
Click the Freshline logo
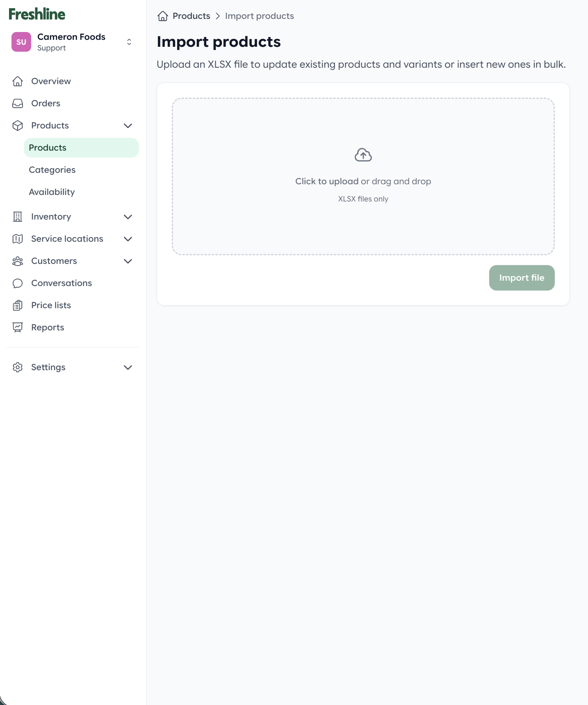pos(37,14)
